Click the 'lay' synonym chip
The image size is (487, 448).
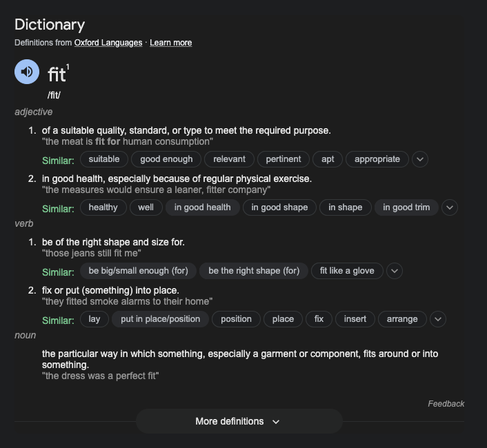(95, 319)
